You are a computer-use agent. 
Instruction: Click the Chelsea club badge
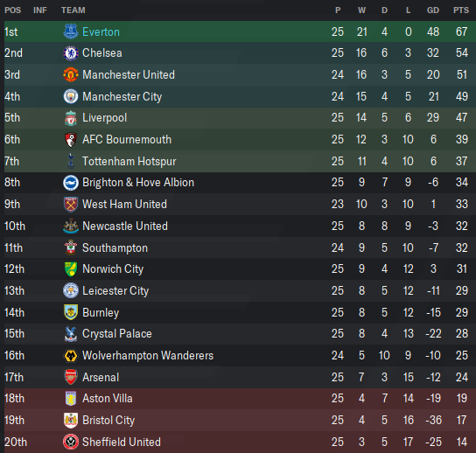[70, 53]
